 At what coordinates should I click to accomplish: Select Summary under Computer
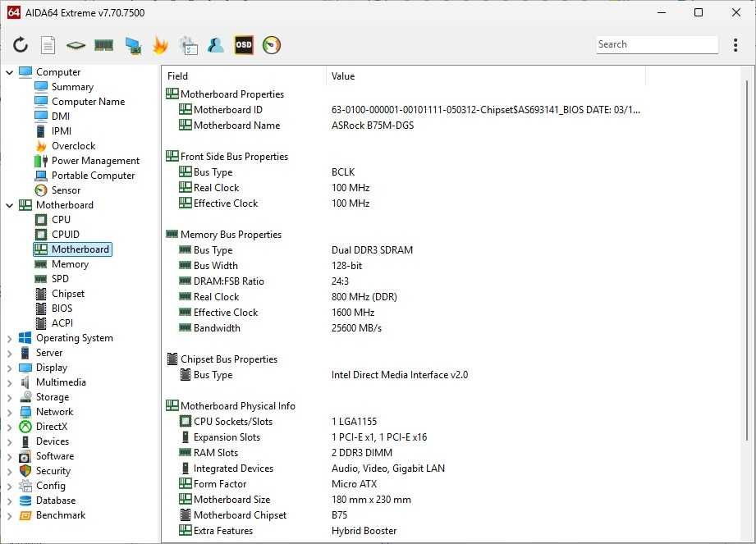pyautogui.click(x=72, y=87)
